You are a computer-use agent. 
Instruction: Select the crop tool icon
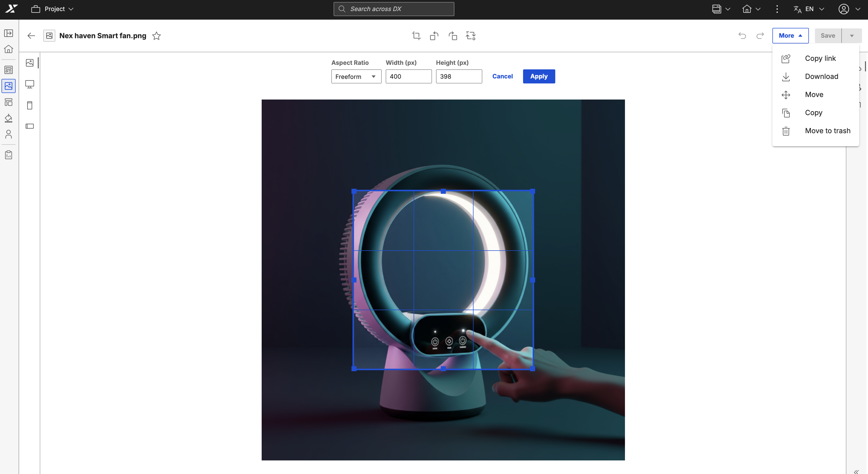pyautogui.click(x=416, y=36)
